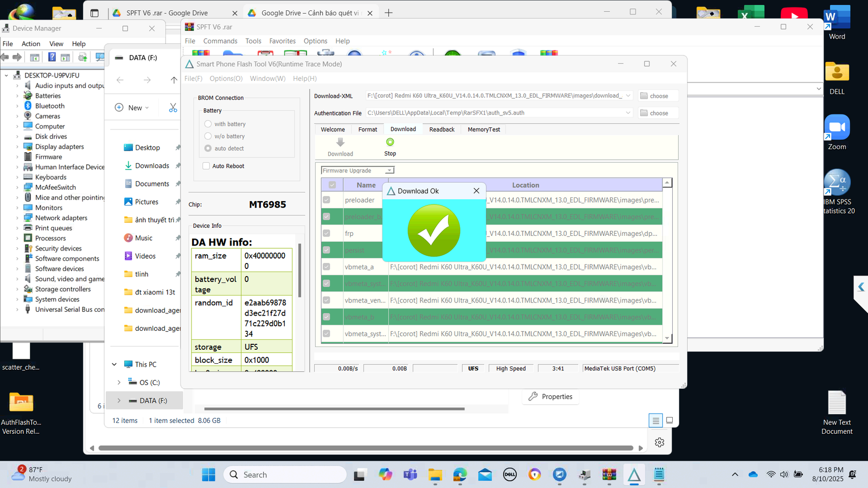Image resolution: width=868 pixels, height=488 pixels.
Task: Click the Properties button in File Explorer
Action: (551, 396)
